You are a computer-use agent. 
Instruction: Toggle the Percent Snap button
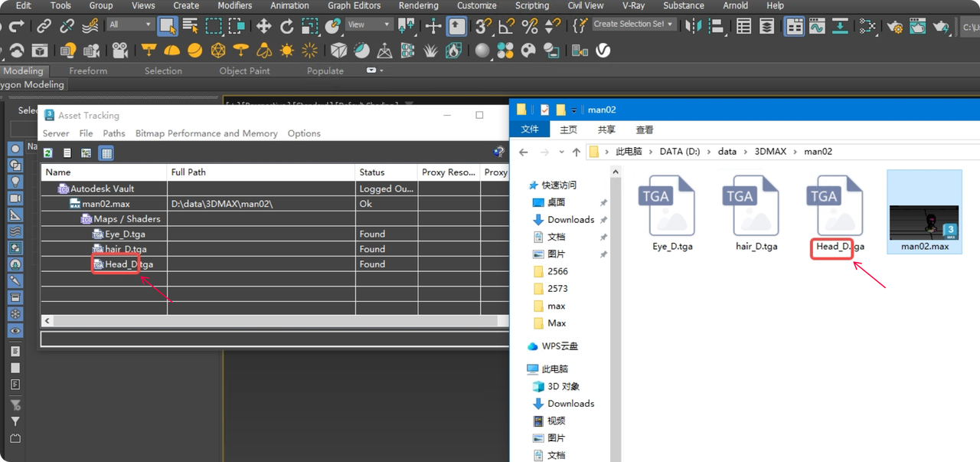529,26
